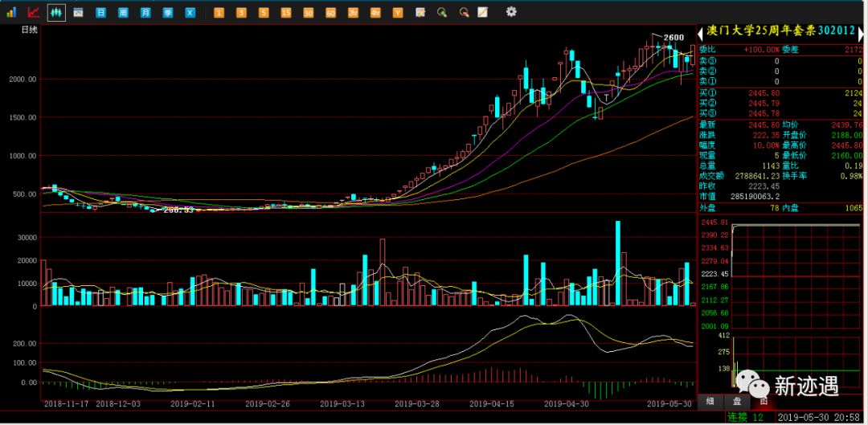Select the 30-minute chart icon
868x425 pixels.
(309, 12)
